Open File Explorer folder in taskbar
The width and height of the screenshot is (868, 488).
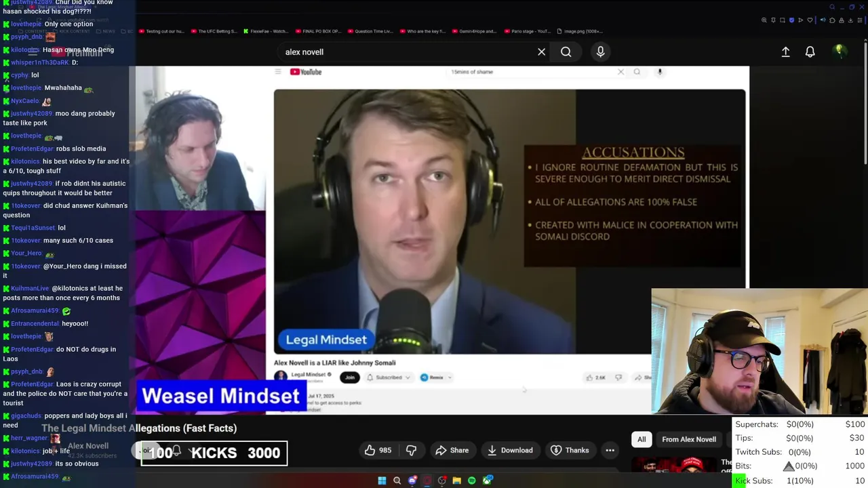pyautogui.click(x=457, y=481)
